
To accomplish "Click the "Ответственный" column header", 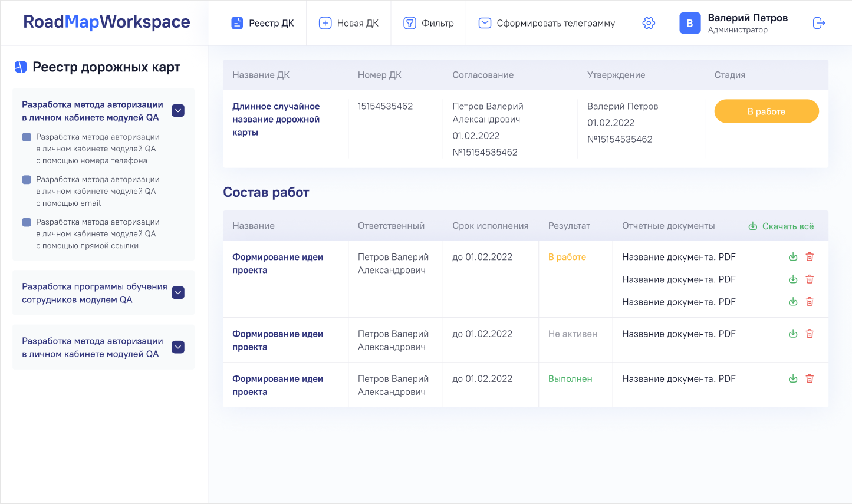I will 391,226.
